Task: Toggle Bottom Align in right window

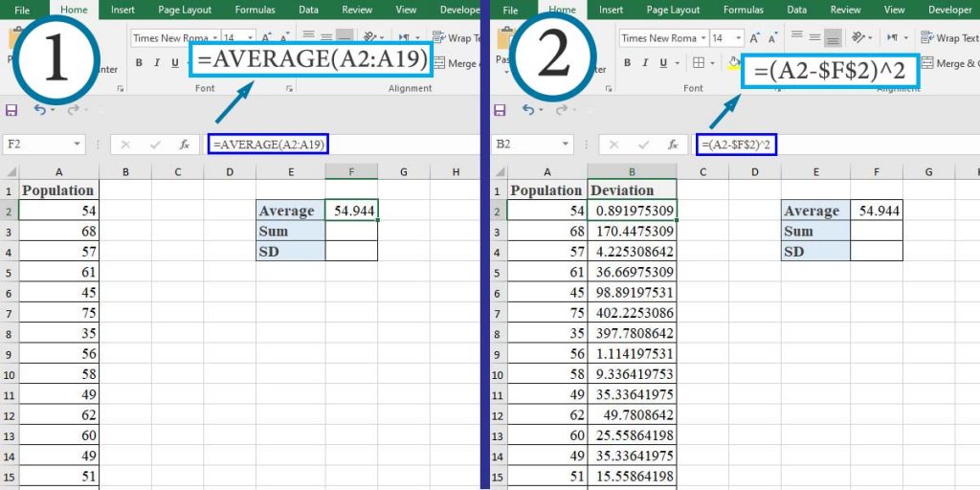Action: point(832,37)
